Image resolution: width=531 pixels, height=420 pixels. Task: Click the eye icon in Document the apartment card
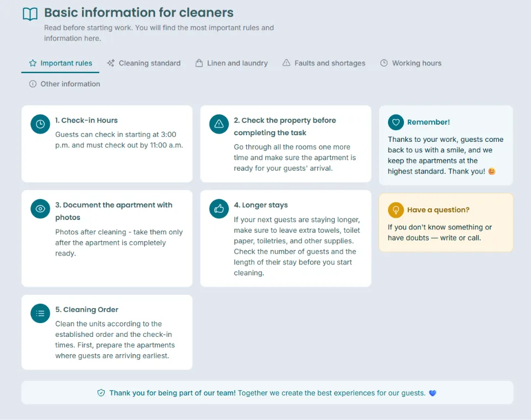click(x=40, y=209)
